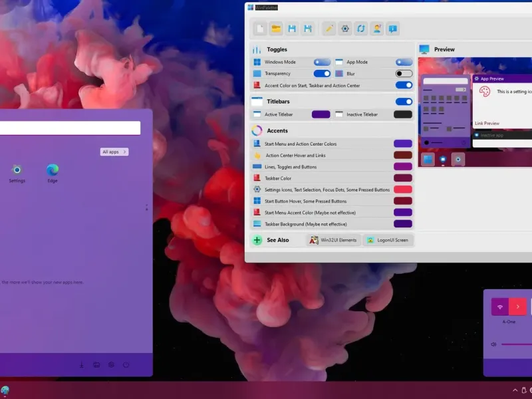
Task: Open Settings app in Start menu
Action: pos(17,174)
